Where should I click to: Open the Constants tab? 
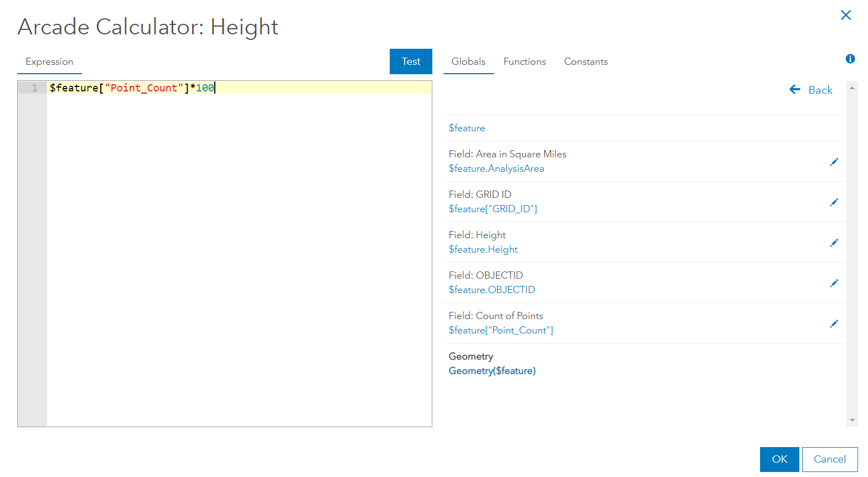click(586, 61)
